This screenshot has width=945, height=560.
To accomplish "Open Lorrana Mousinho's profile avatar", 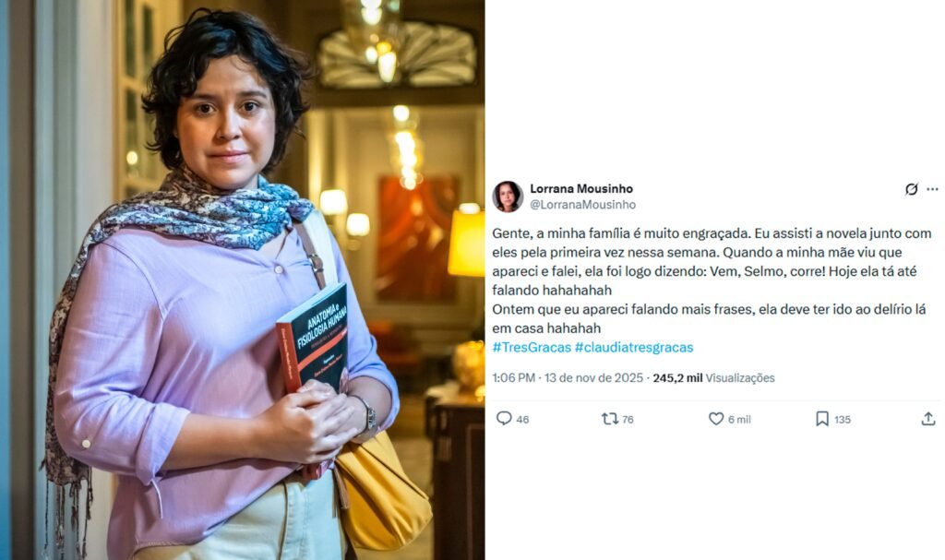I will coord(508,197).
